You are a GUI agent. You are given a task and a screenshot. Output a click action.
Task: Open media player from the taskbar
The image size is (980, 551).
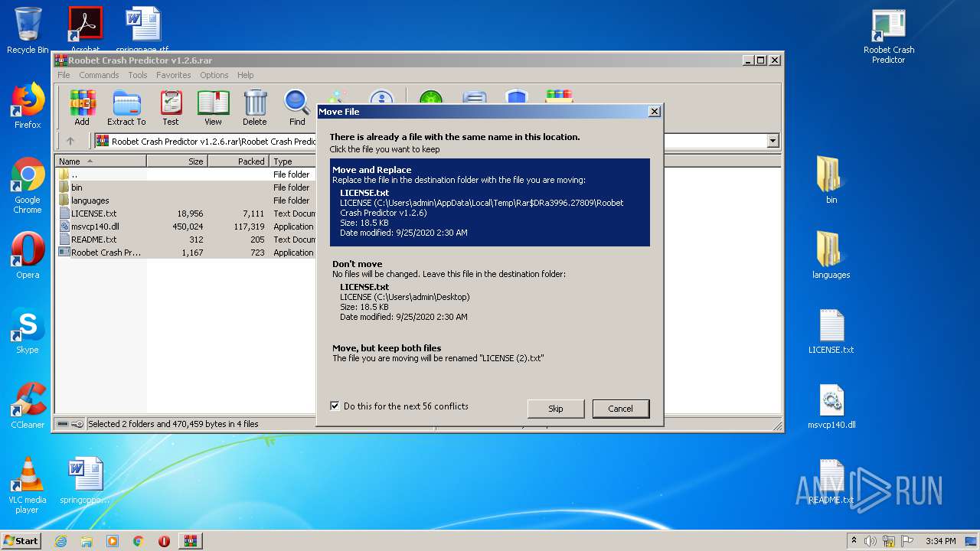pos(113,541)
